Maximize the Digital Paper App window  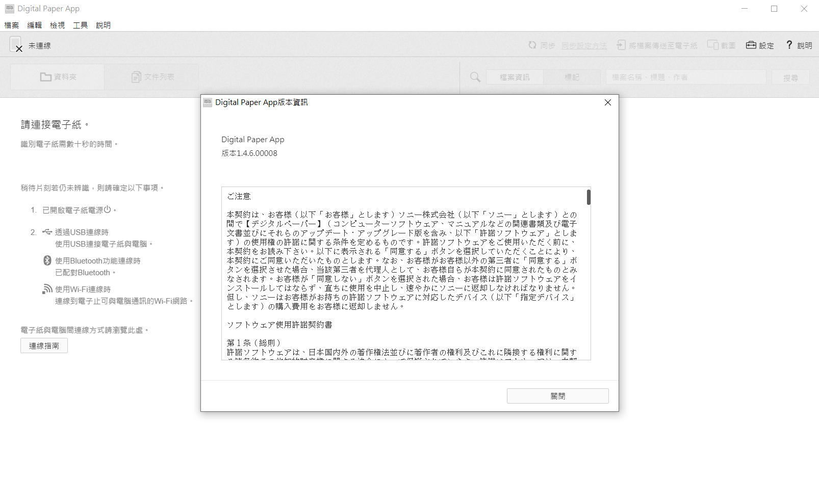pos(774,9)
